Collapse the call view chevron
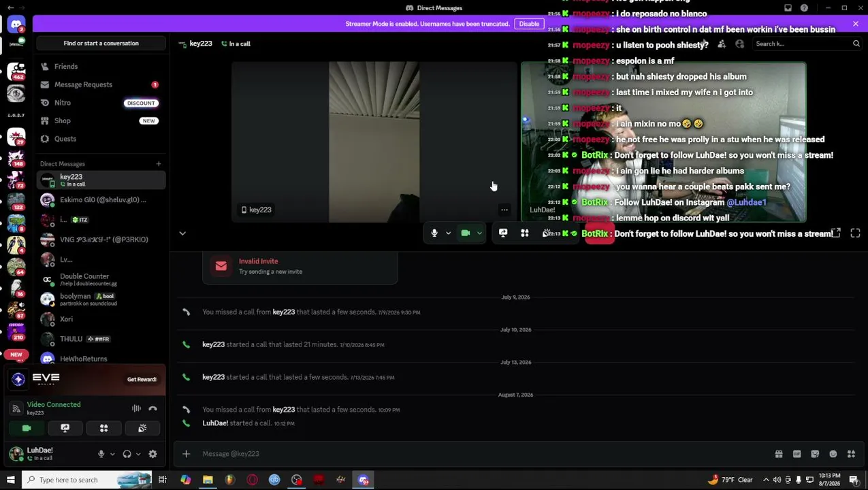 click(182, 233)
